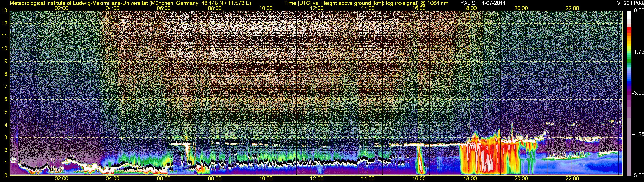Click the 04:00 label on the top time axis
The image size is (644, 182).
[112, 8]
